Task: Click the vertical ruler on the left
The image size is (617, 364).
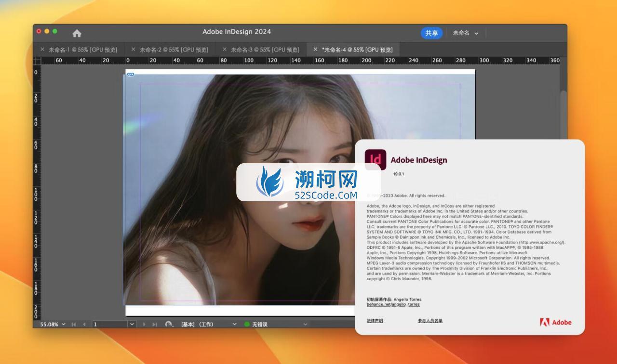Action: [x=37, y=193]
